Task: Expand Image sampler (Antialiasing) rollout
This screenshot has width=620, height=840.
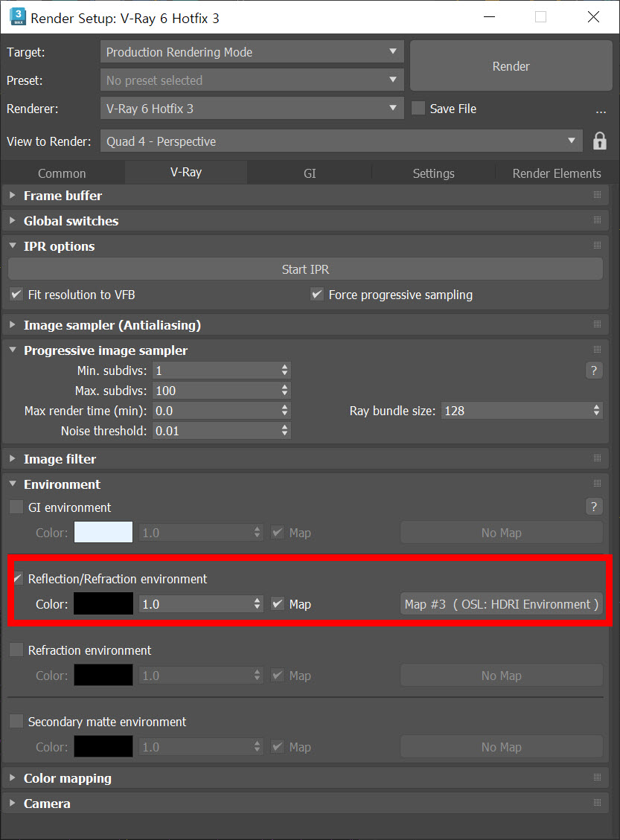Action: coord(13,324)
